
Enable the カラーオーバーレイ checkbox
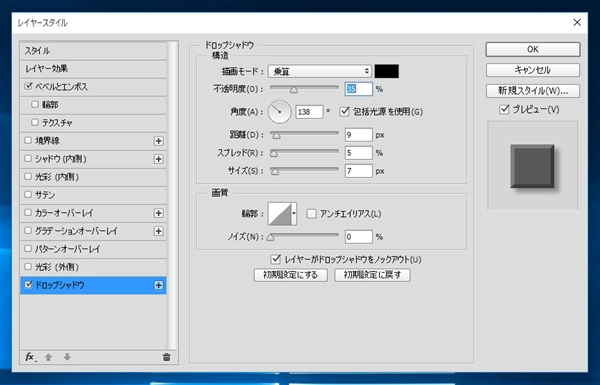click(x=28, y=212)
